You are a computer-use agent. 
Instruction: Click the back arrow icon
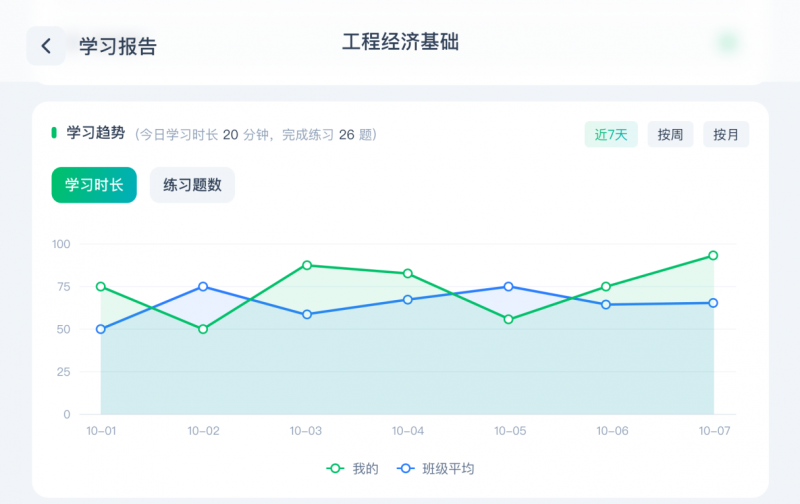coord(46,46)
